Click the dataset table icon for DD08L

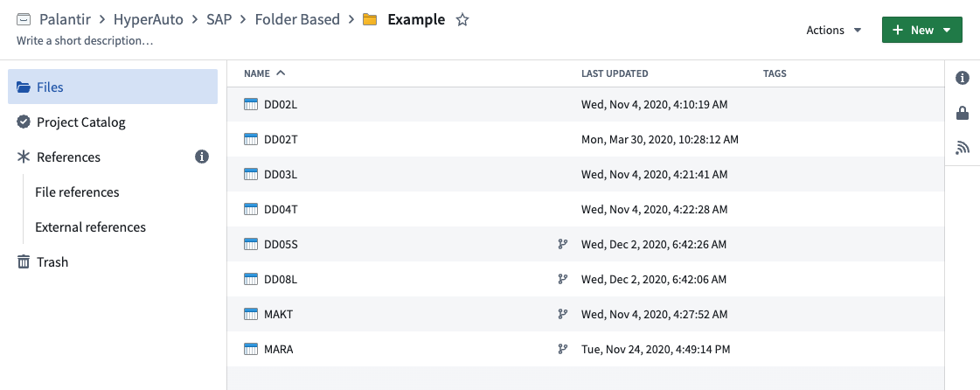coord(251,279)
